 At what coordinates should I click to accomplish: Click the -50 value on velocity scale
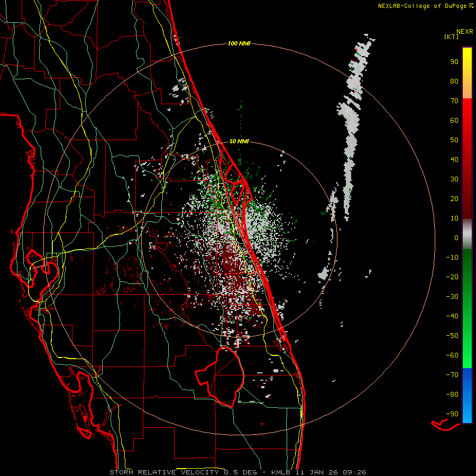(452, 336)
